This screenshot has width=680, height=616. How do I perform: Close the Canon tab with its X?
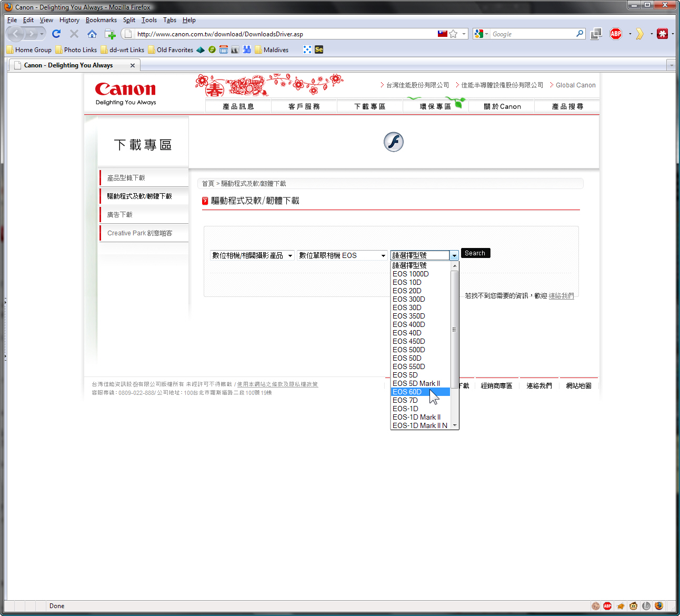point(133,65)
